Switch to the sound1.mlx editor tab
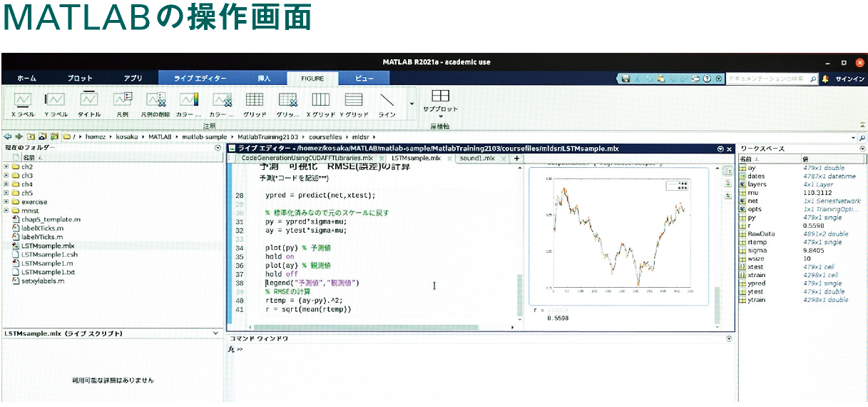The image size is (868, 407). pos(478,158)
